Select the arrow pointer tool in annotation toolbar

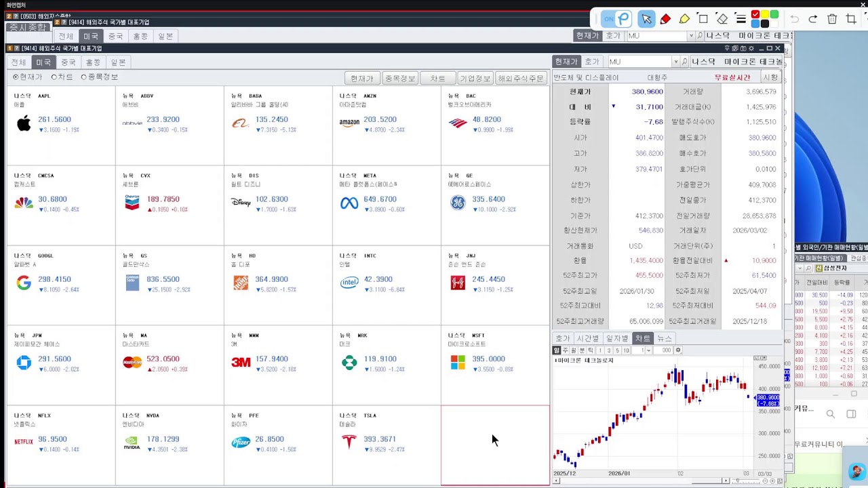[x=646, y=19]
